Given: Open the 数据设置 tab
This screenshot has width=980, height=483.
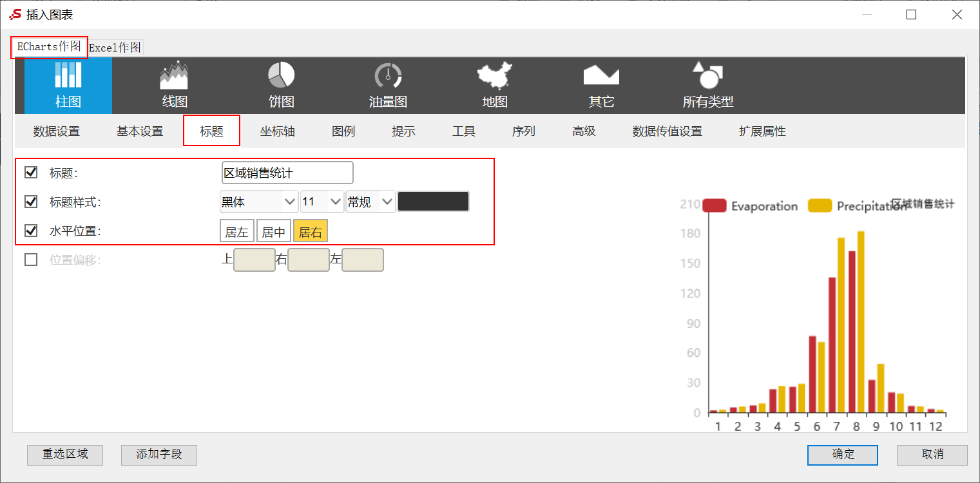Looking at the screenshot, I should 57,131.
